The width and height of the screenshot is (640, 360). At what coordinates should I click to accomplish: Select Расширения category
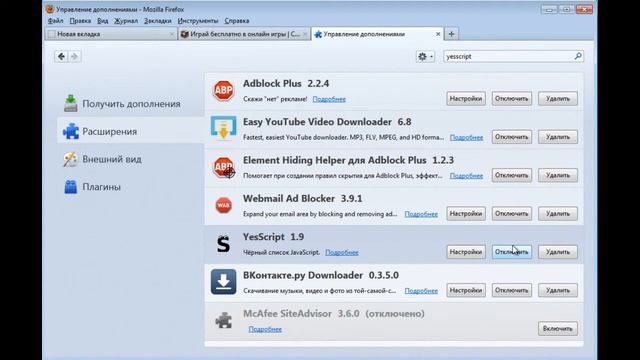(131, 131)
